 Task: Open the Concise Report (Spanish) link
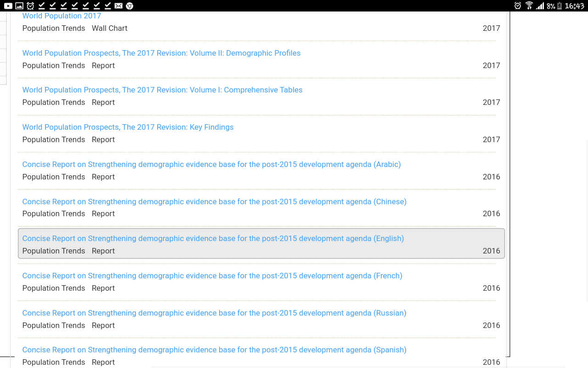[214, 350]
